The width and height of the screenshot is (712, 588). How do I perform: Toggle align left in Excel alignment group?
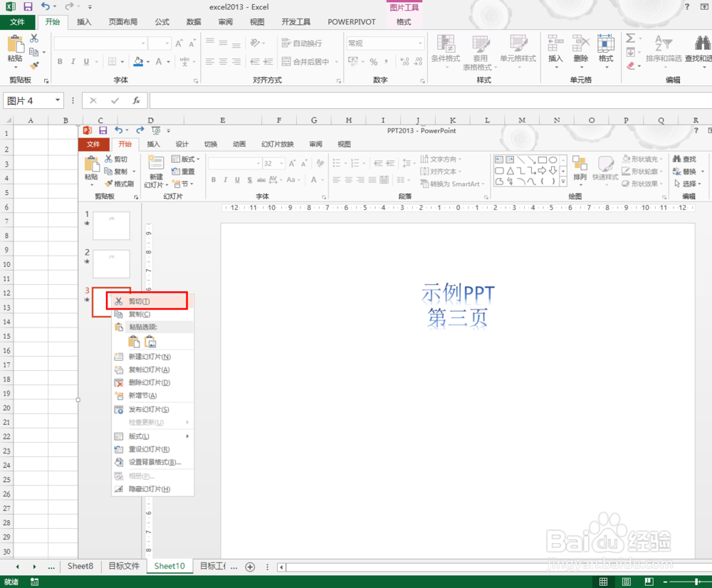click(x=209, y=61)
